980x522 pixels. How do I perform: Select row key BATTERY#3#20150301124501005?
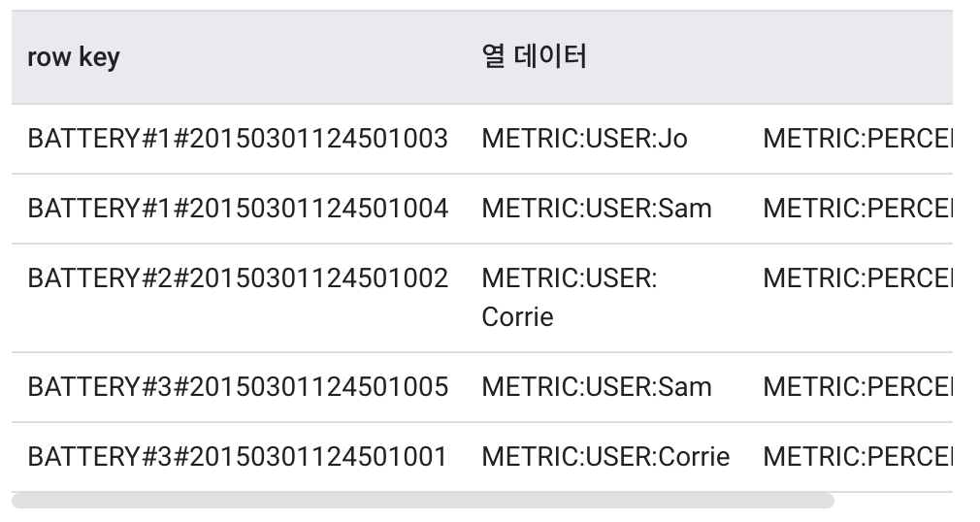[x=238, y=387]
